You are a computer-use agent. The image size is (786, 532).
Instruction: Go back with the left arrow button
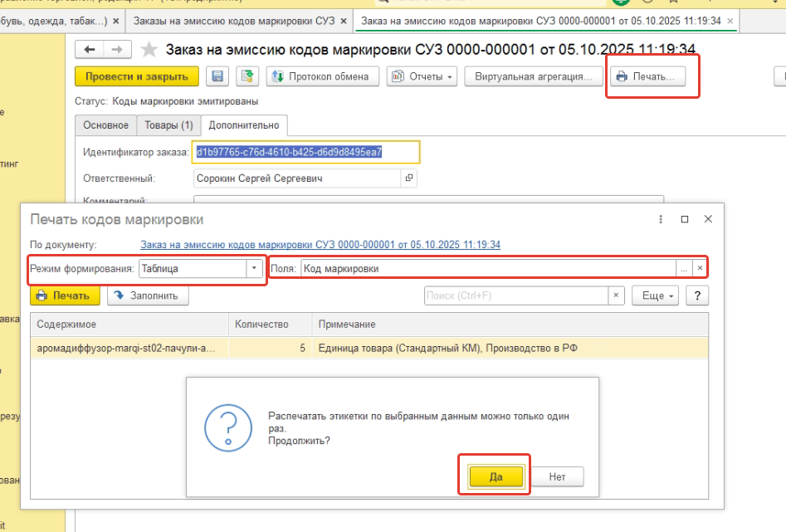coord(90,50)
